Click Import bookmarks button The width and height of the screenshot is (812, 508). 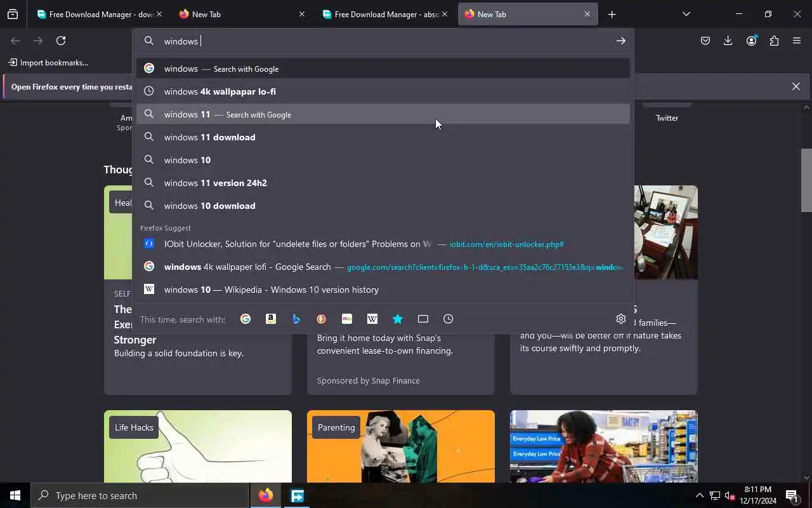(48, 62)
